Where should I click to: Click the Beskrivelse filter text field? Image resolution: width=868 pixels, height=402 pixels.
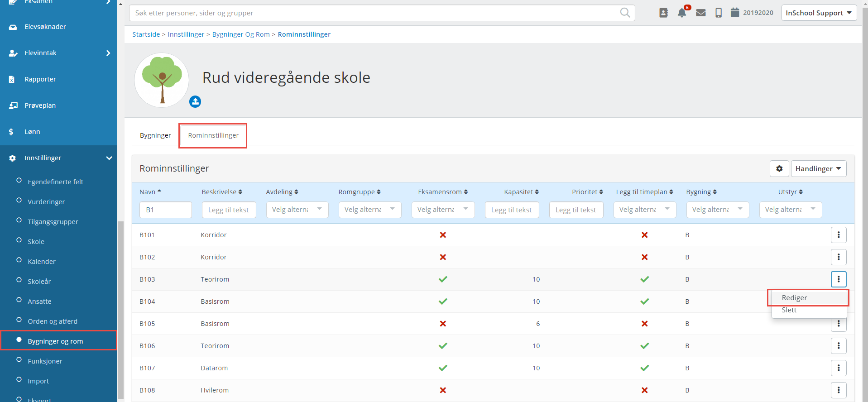229,210
